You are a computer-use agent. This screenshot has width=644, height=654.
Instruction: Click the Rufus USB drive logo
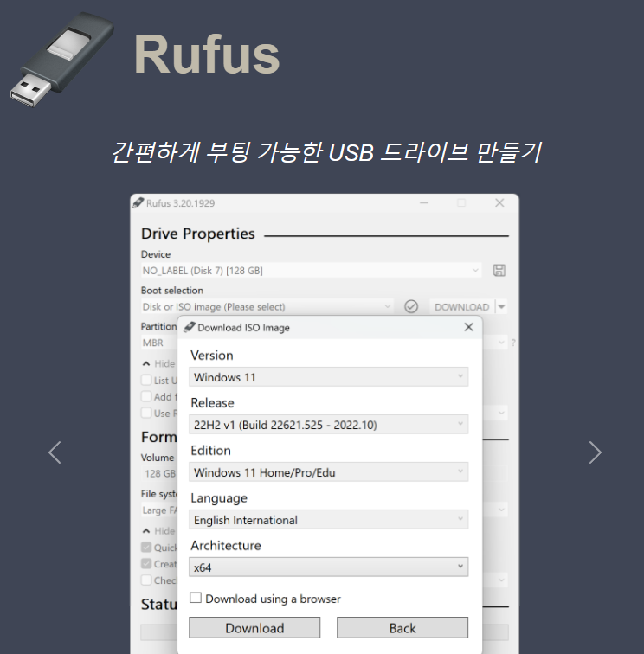tap(62, 59)
